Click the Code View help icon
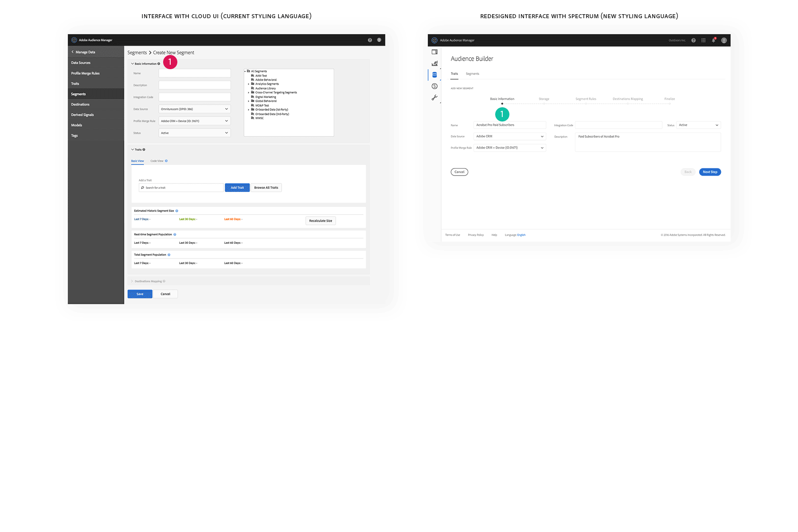This screenshot has width=798, height=532. [166, 161]
